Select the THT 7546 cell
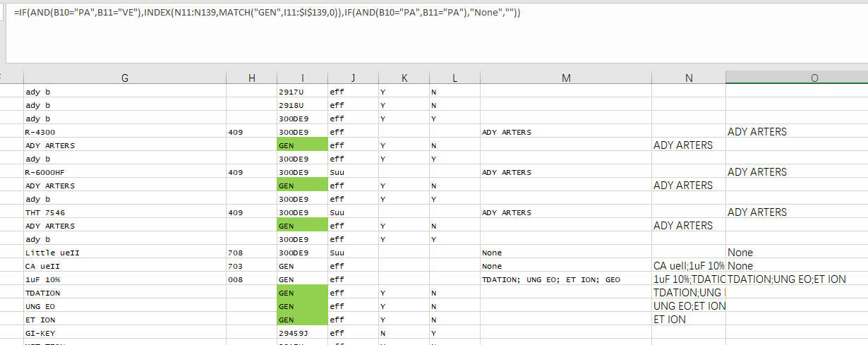Screen dimensions: 868x345 point(125,212)
